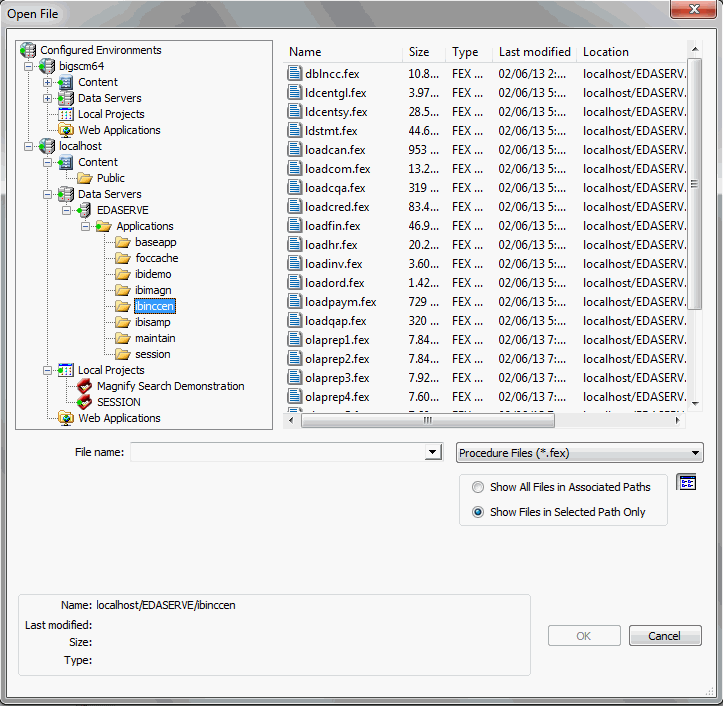
Task: Select the loadhr.fex file name
Action: [331, 244]
